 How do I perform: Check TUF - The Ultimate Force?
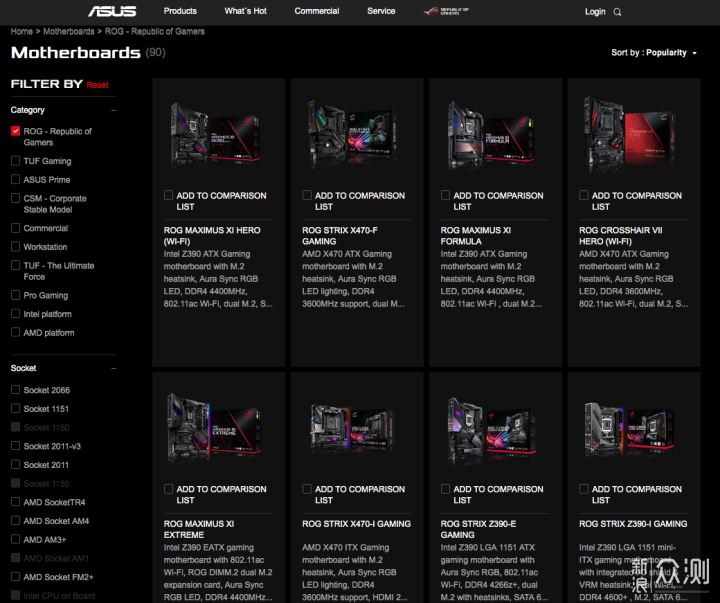(16, 265)
